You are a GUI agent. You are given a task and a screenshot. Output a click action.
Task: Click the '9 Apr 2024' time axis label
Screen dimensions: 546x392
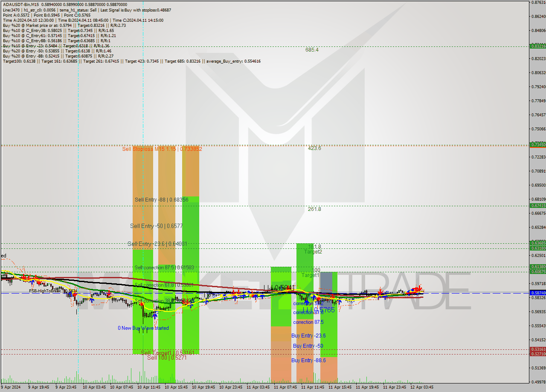[x=10, y=387]
